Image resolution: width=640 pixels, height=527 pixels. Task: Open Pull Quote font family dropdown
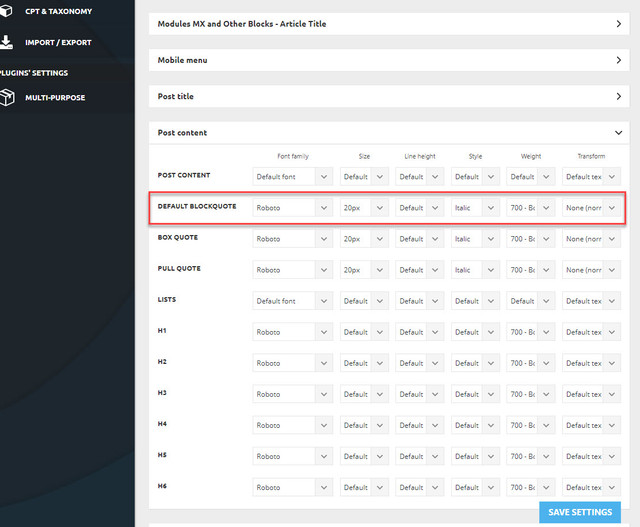click(293, 270)
